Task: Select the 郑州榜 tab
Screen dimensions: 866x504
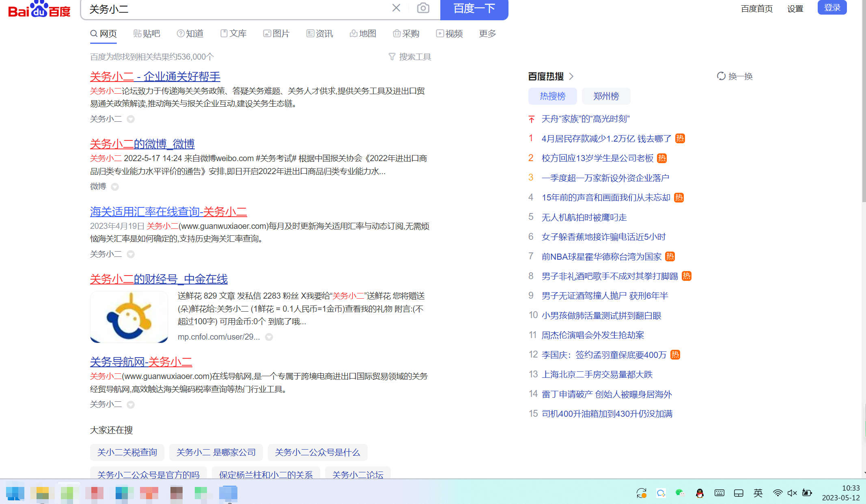Action: click(x=606, y=96)
